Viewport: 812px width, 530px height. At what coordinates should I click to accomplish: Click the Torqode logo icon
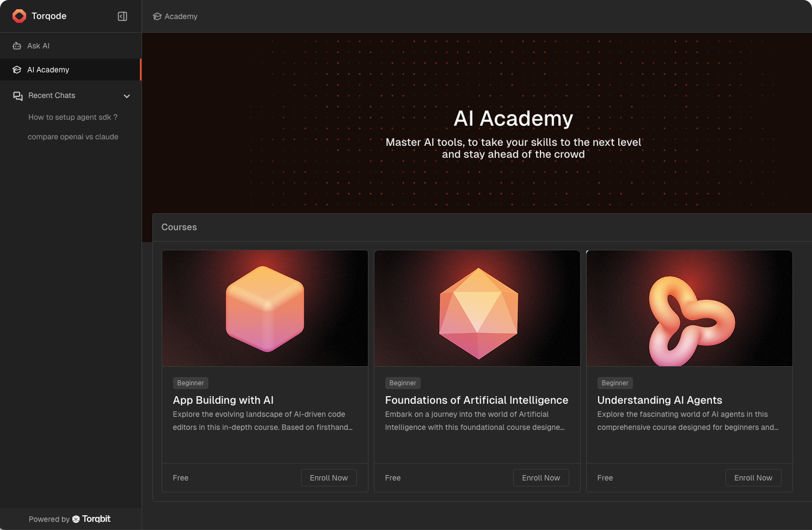[19, 16]
